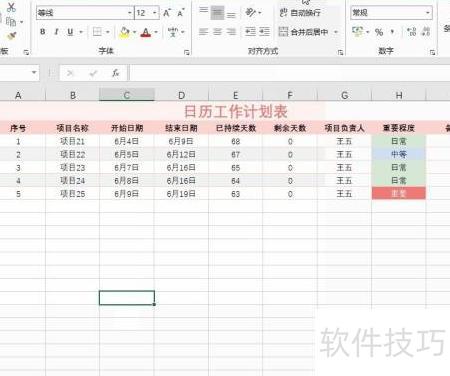
Task: Toggle middle vertical alignment
Action: (x=217, y=13)
